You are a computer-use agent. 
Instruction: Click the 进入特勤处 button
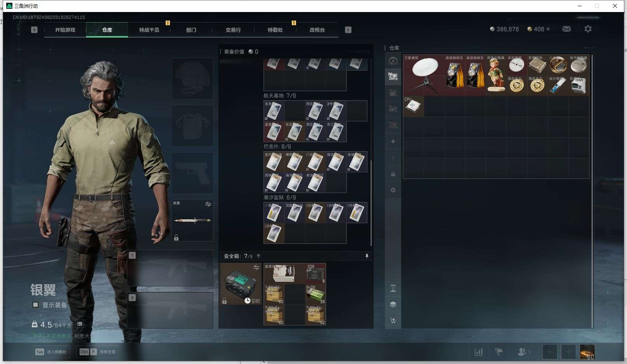(51, 352)
